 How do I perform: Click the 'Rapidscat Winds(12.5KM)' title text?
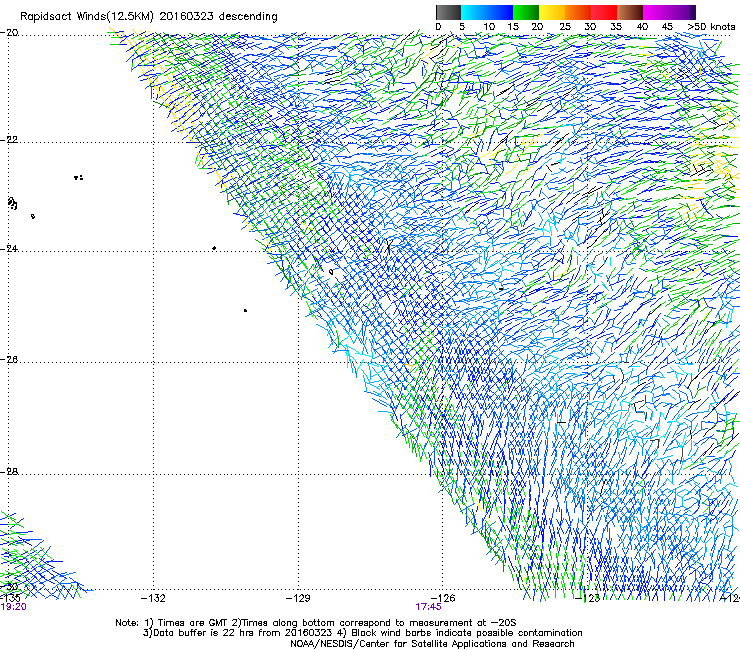[x=87, y=17]
